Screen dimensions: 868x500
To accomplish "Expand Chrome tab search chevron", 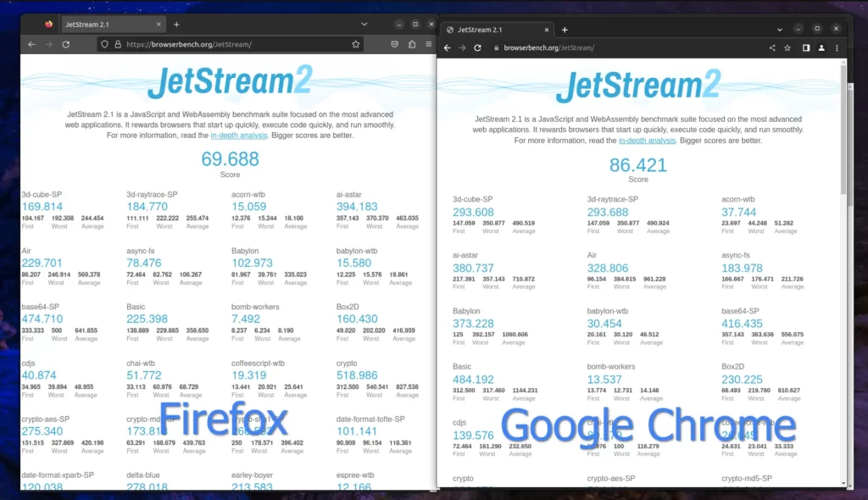I will click(780, 30).
